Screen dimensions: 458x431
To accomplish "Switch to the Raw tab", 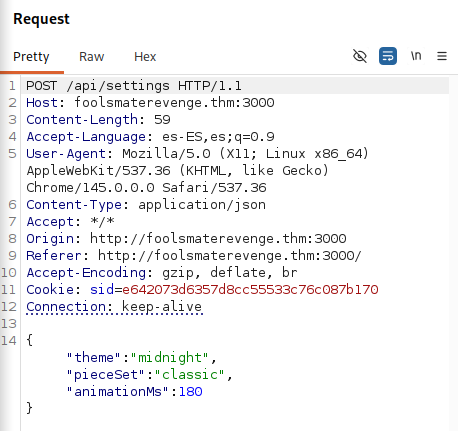I will click(x=91, y=57).
